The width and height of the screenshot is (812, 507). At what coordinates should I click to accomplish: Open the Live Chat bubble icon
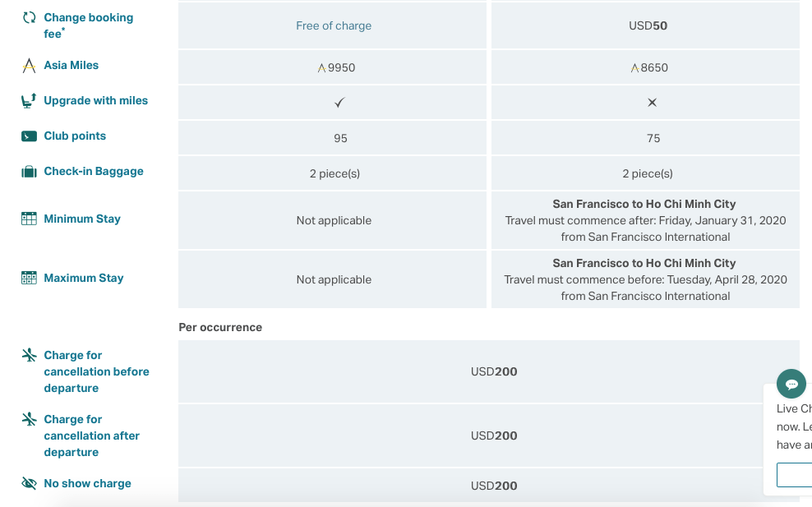coord(791,384)
